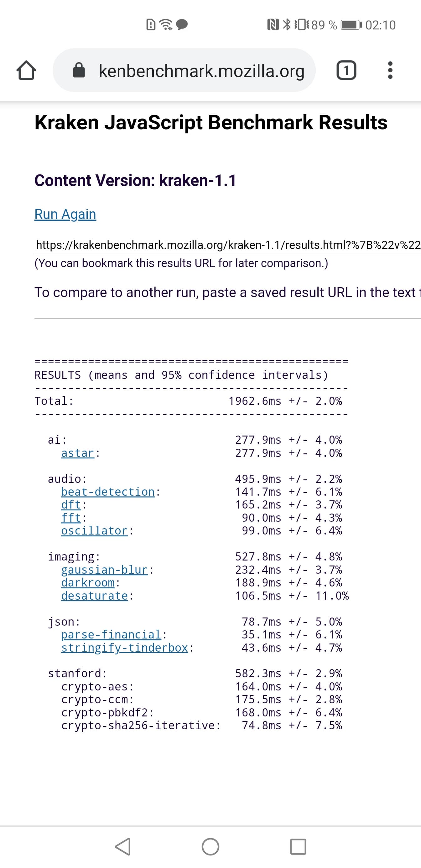
Task: Tap the chat bubble notification icon
Action: [x=182, y=25]
